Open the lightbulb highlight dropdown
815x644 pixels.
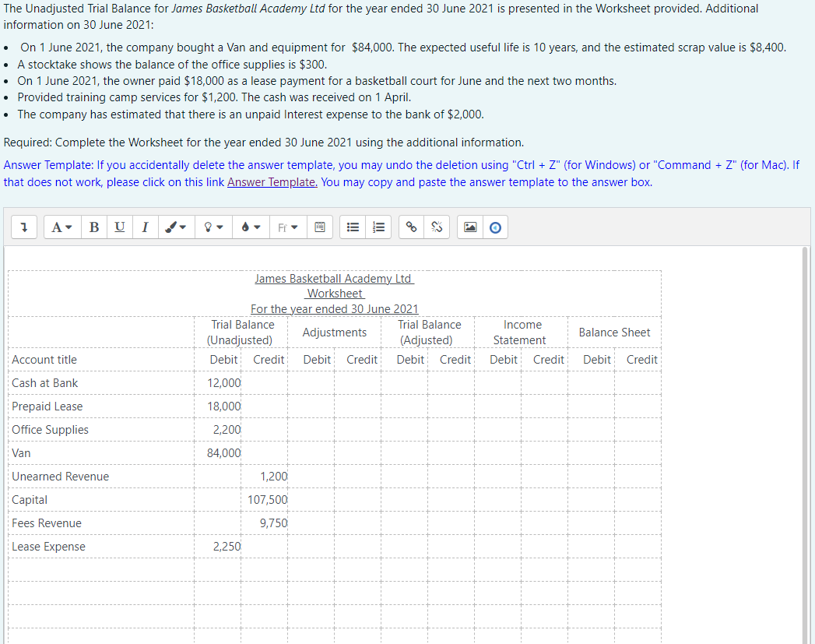click(x=213, y=227)
